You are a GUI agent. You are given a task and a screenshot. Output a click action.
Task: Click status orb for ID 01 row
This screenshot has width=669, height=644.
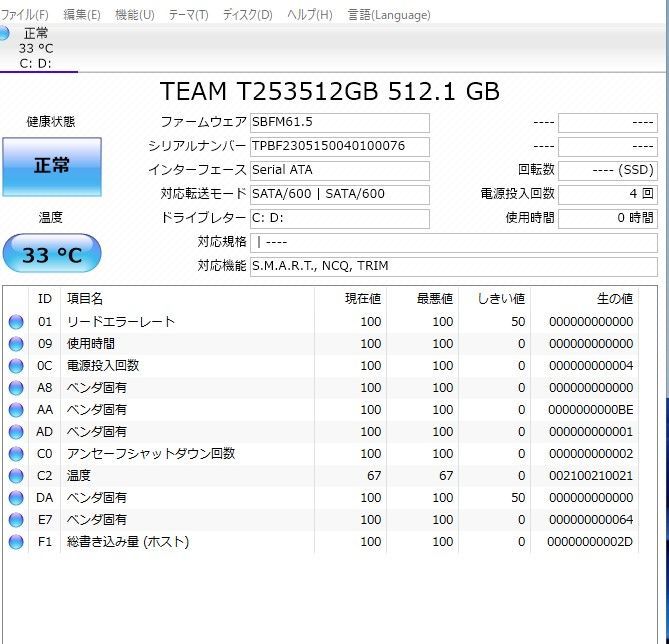coord(16,322)
